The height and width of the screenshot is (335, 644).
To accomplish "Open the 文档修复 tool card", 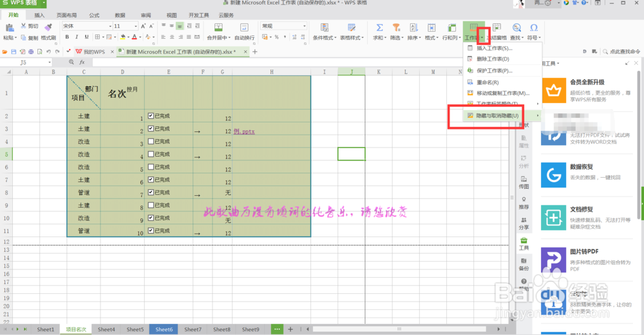I will [x=587, y=218].
